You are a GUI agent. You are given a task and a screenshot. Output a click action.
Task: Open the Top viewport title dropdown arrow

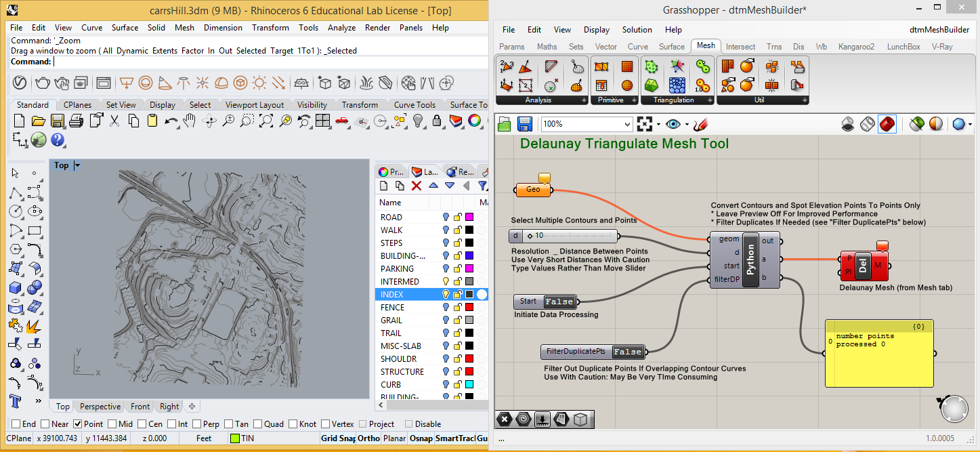(77, 165)
